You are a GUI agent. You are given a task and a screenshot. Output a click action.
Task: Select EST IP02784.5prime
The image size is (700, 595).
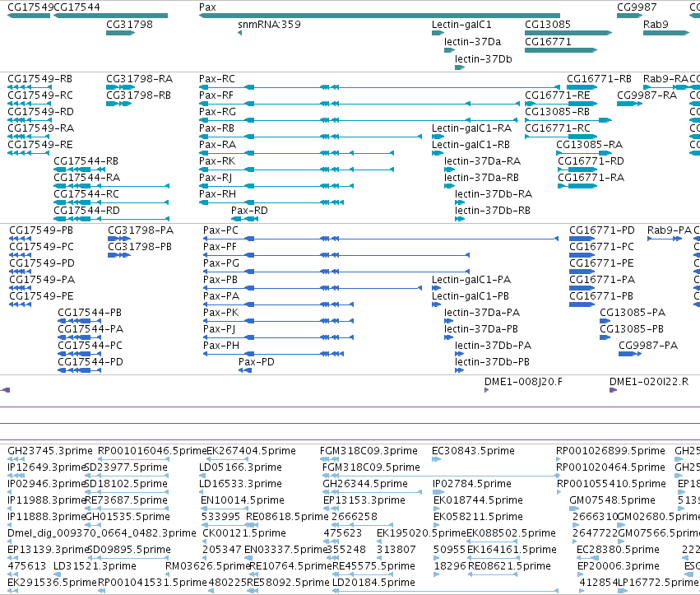(x=472, y=484)
